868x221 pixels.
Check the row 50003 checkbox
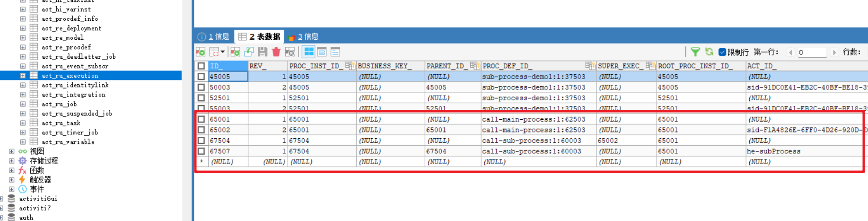(x=202, y=87)
